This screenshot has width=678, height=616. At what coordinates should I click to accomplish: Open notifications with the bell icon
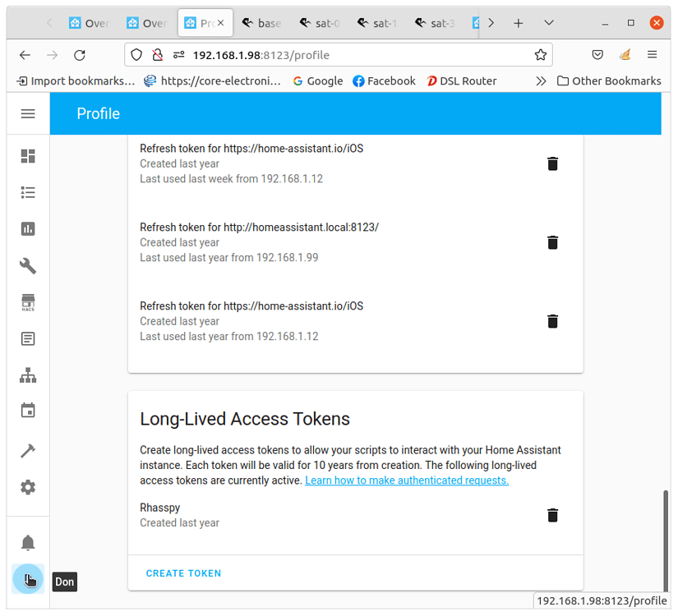pos(28,542)
